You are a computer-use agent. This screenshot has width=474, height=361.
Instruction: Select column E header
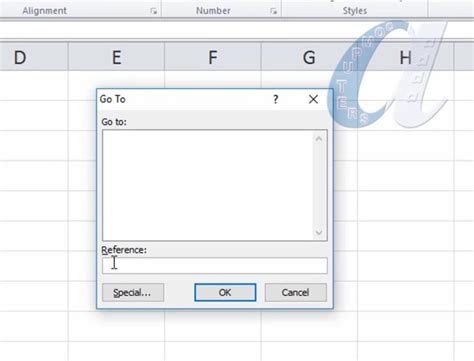coord(116,57)
